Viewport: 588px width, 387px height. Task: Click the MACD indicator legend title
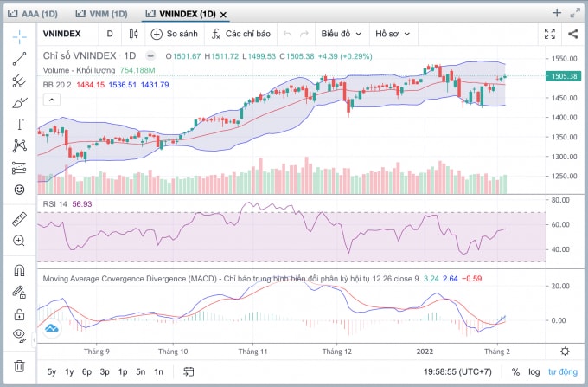point(231,279)
